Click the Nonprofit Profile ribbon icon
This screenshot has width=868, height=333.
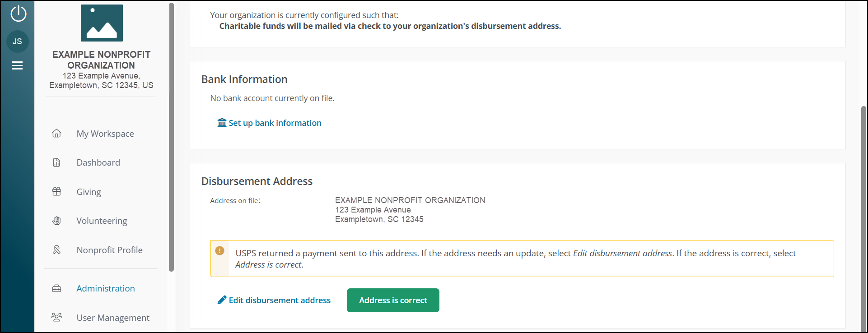coord(56,250)
